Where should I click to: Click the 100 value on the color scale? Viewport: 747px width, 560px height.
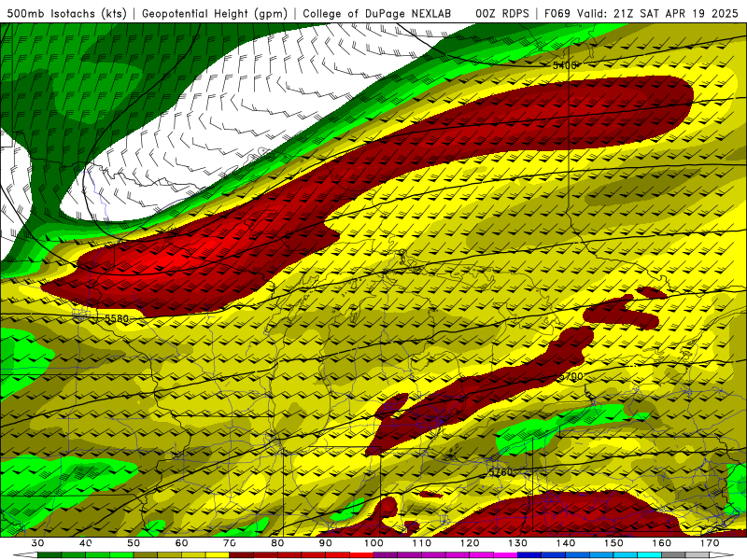click(x=373, y=543)
